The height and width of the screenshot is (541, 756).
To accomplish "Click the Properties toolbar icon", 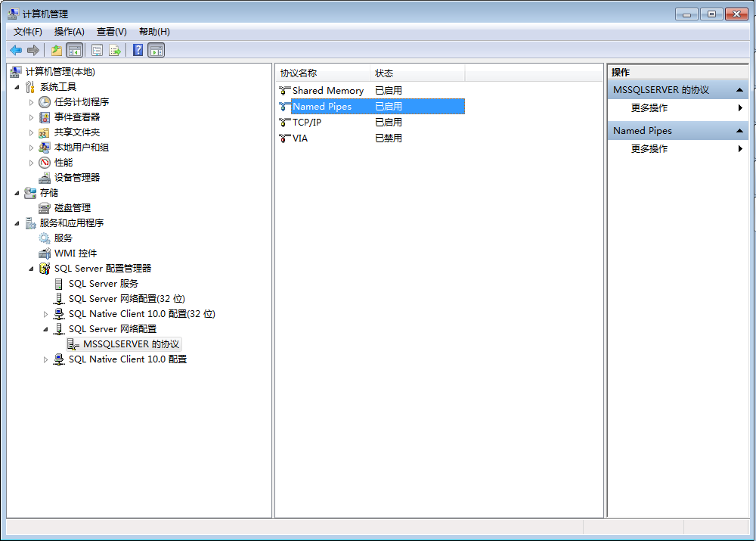I will tap(97, 50).
